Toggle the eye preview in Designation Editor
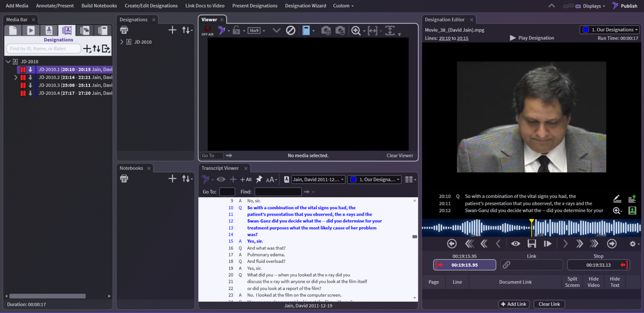The height and width of the screenshot is (313, 644). [x=515, y=244]
